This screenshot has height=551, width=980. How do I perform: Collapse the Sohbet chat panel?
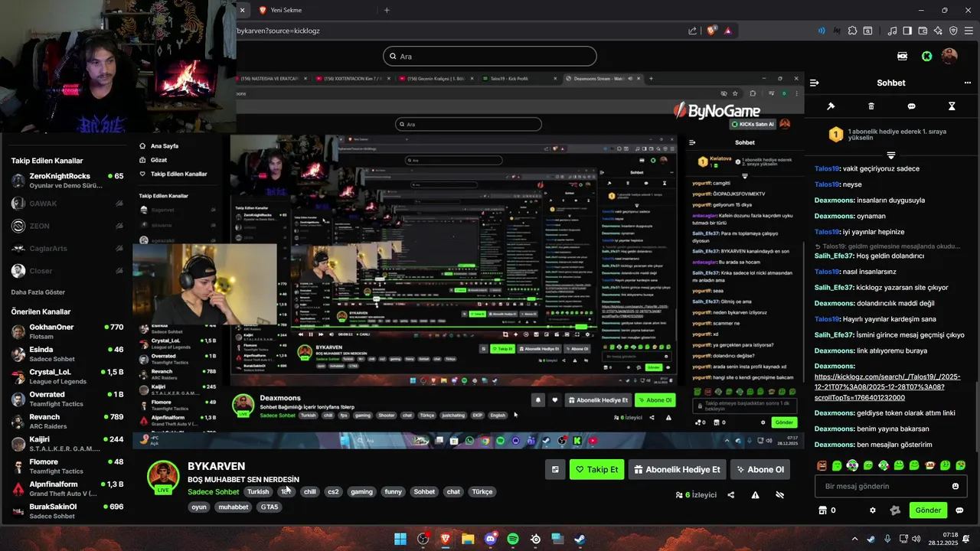[x=815, y=83]
